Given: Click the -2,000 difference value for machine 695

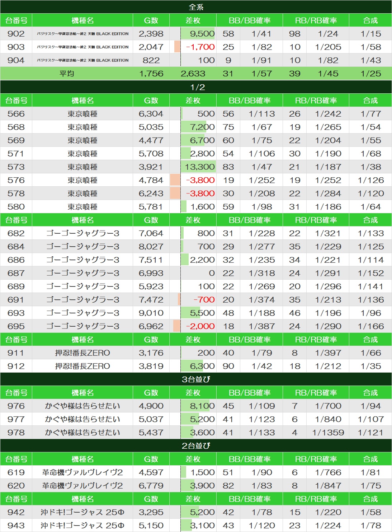Looking at the screenshot, I should click(200, 326).
